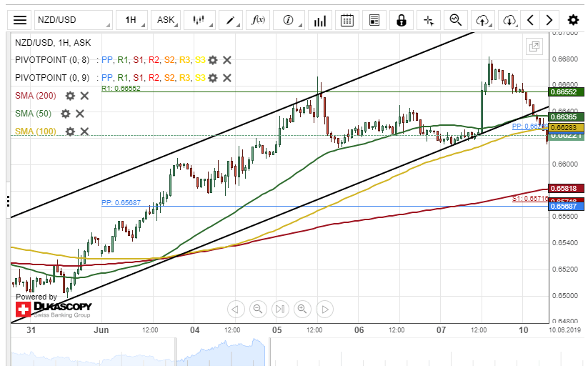
Task: Open the NZD/USD instrument selector
Action: point(74,20)
